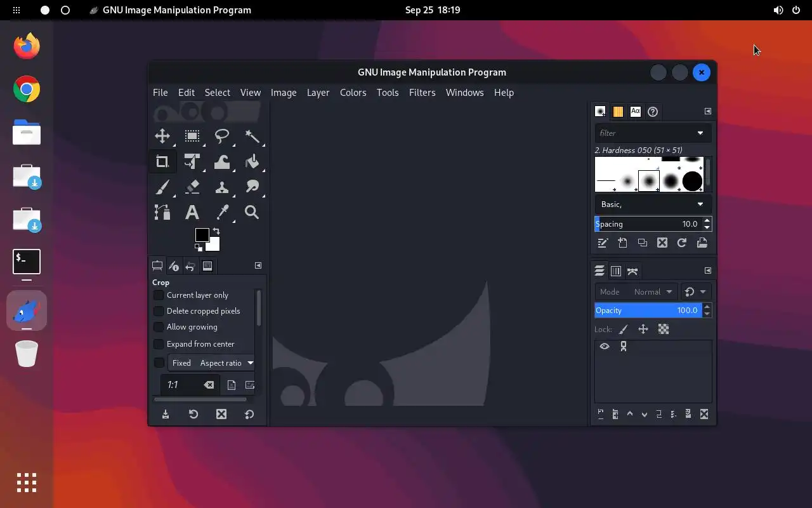Select the Clone stamp tool

(x=222, y=187)
